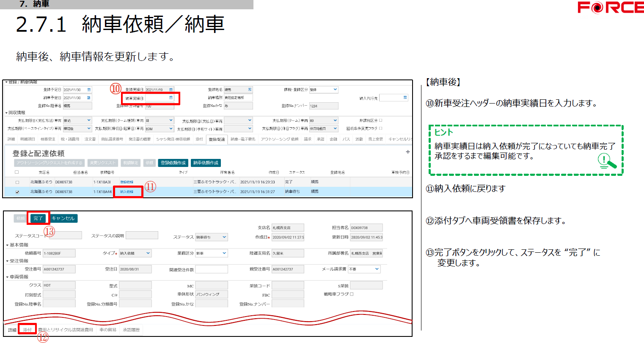The width and height of the screenshot is (644, 347).
Task: Collapse the 回収情報 section
Action: (x=7, y=113)
